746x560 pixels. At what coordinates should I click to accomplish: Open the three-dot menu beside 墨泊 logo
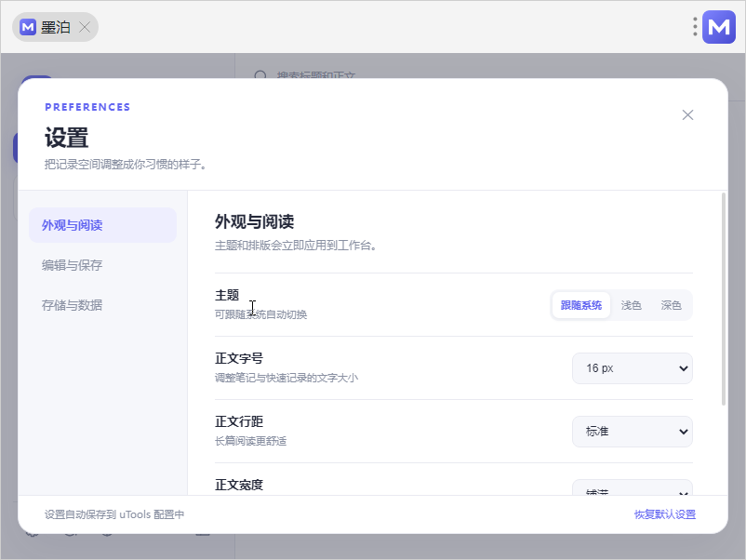click(695, 27)
